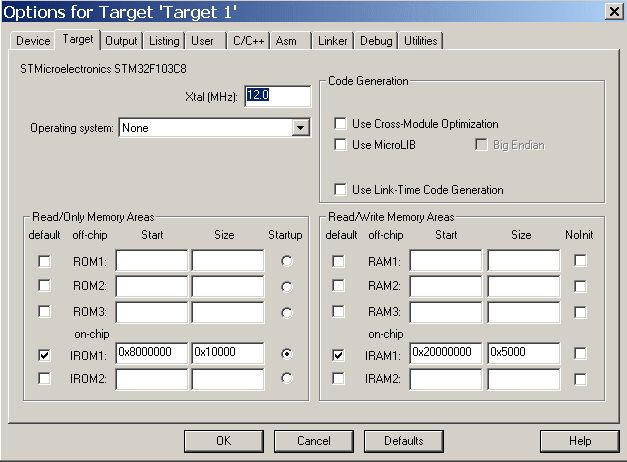Check the IRAM2 default checkbox

click(x=338, y=378)
